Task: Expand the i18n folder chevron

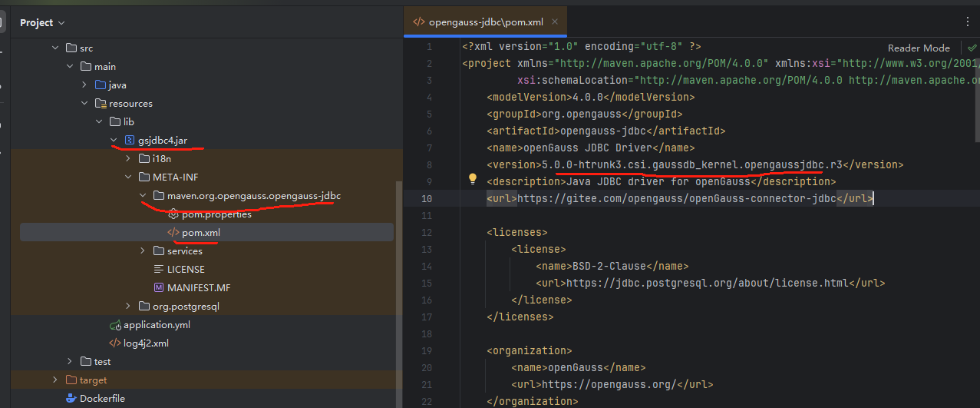Action: (x=128, y=158)
